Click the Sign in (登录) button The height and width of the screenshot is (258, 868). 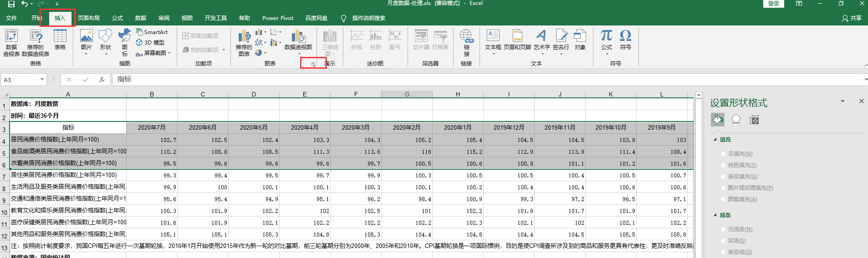pyautogui.click(x=774, y=4)
